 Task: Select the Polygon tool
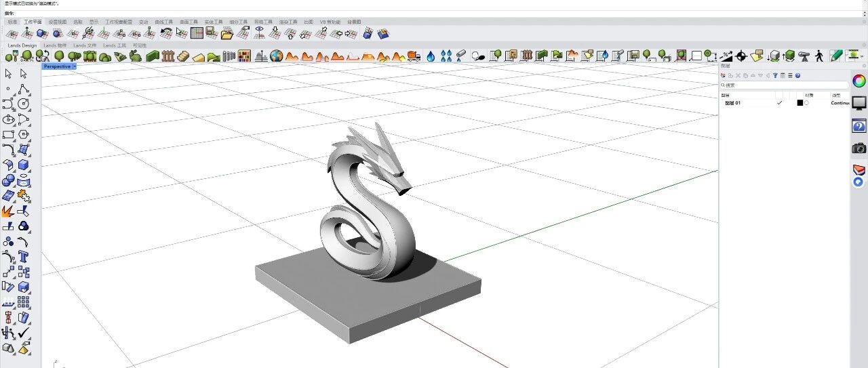(x=24, y=134)
